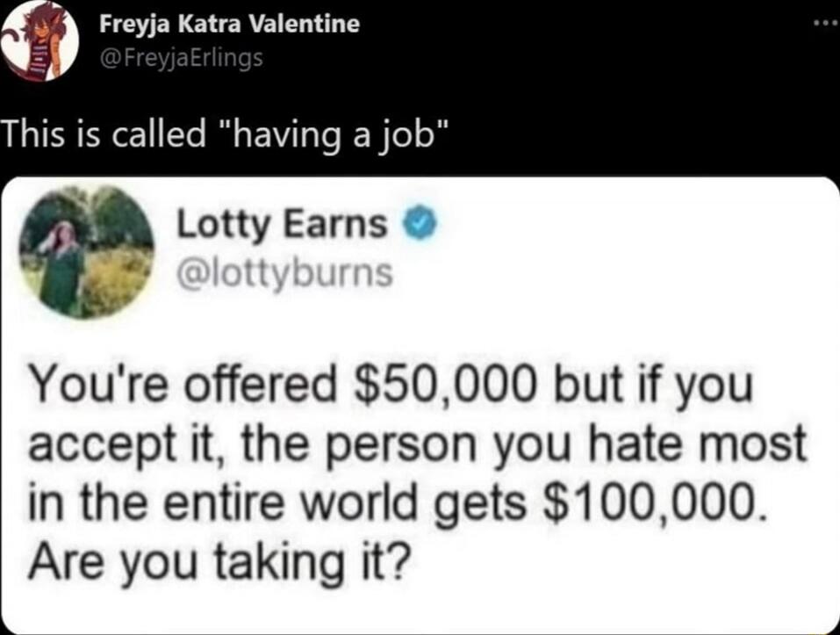Click the words "accept it," in quote

tap(127, 446)
